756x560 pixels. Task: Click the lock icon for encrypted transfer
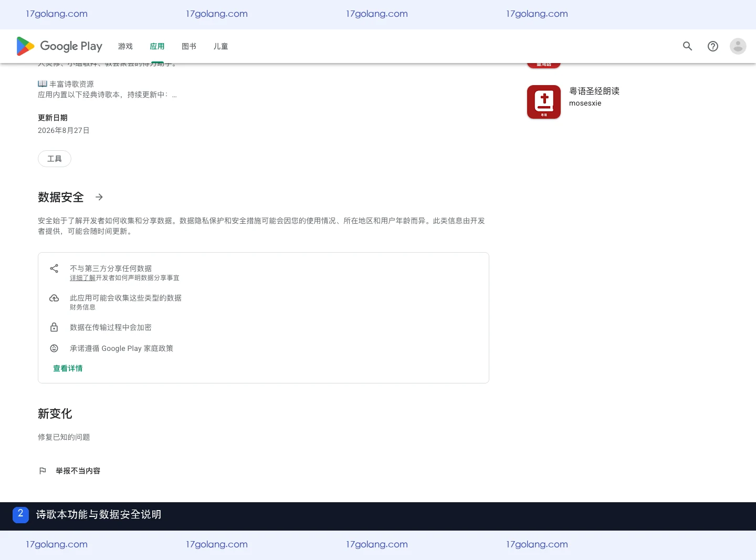(54, 327)
